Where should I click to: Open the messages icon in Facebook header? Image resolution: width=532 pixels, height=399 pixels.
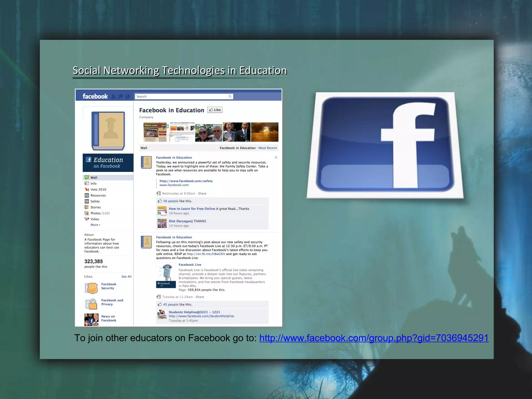[121, 96]
